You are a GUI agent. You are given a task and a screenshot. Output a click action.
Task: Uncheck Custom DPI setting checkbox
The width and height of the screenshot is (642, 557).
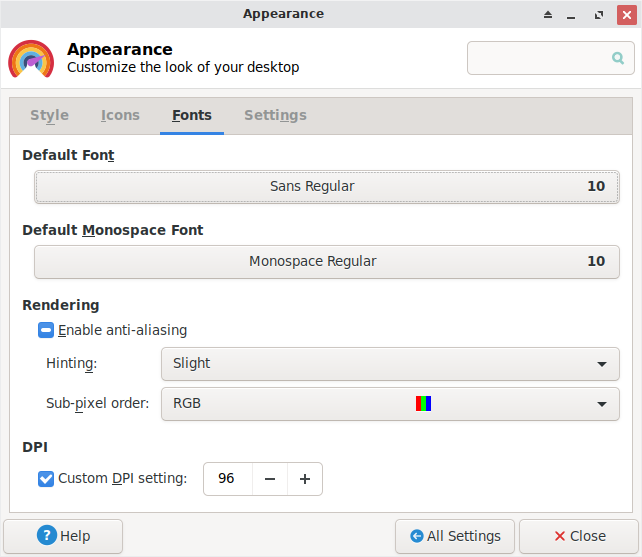(46, 479)
